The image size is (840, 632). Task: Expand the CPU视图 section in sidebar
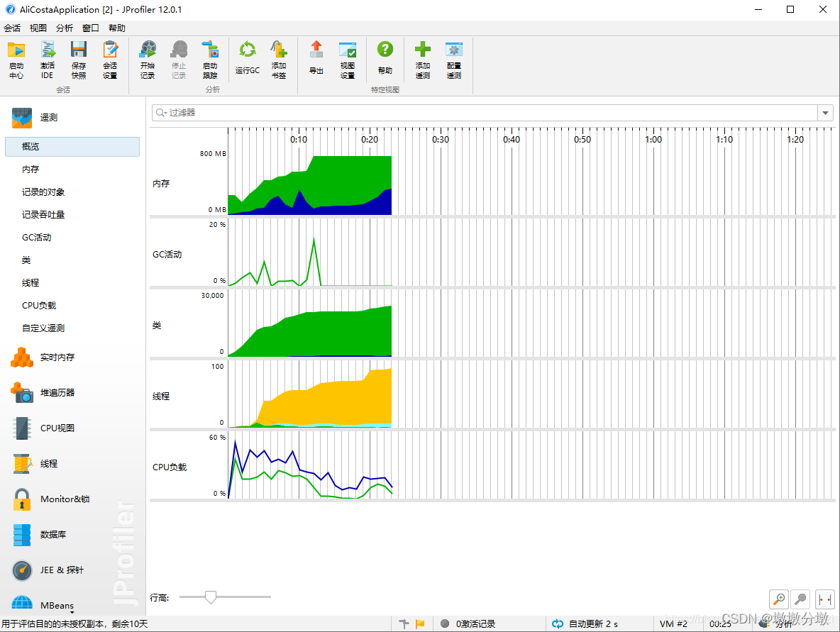click(57, 428)
